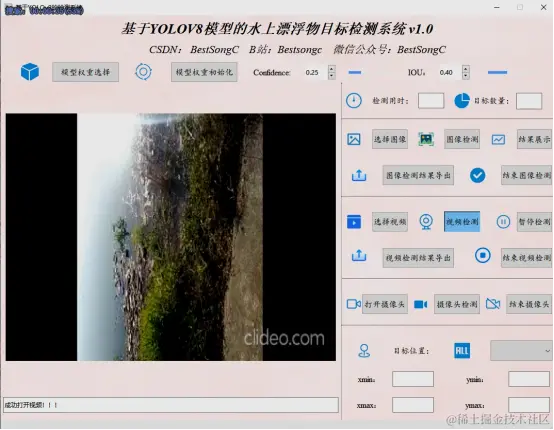Click the blue checkmark circle icon
Screen dimensions: 554x430
pos(477,175)
